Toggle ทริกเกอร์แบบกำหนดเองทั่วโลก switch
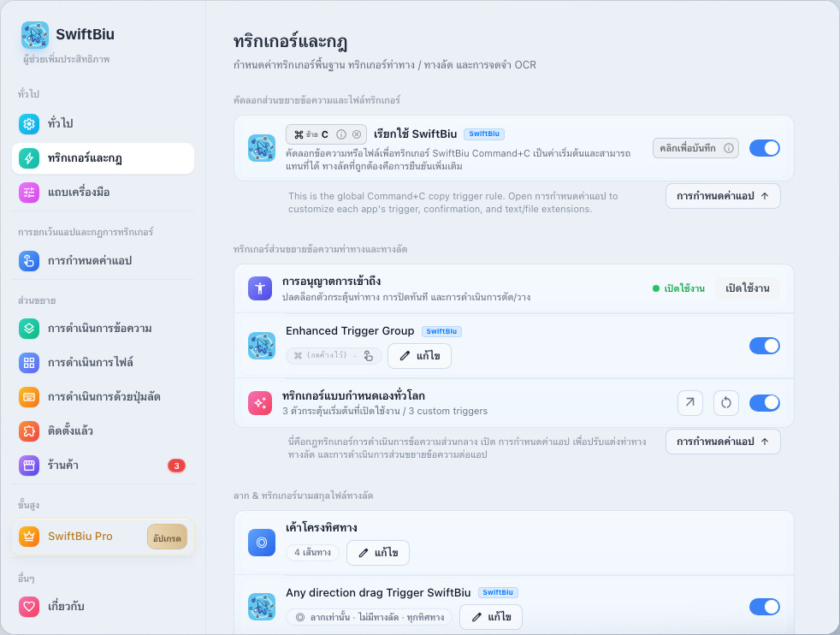Viewport: 840px width, 635px height. click(765, 403)
